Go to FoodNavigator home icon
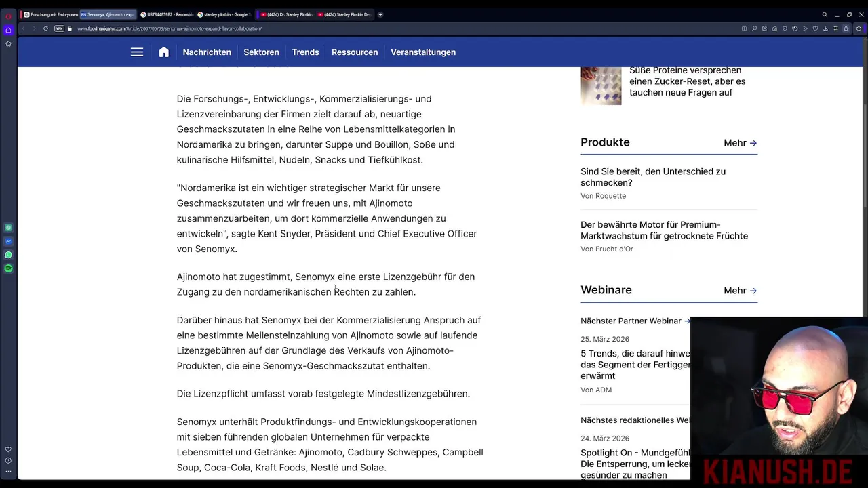The height and width of the screenshot is (488, 868). point(163,52)
